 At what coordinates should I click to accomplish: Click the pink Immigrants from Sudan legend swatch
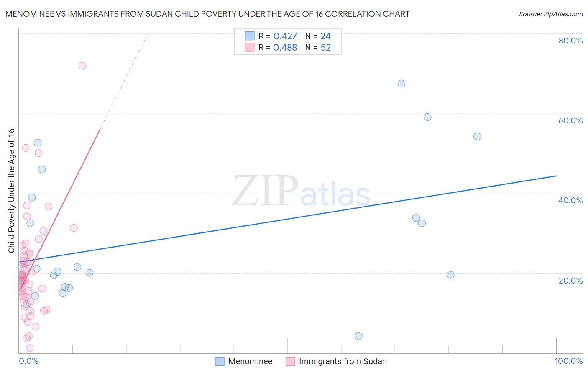point(290,361)
